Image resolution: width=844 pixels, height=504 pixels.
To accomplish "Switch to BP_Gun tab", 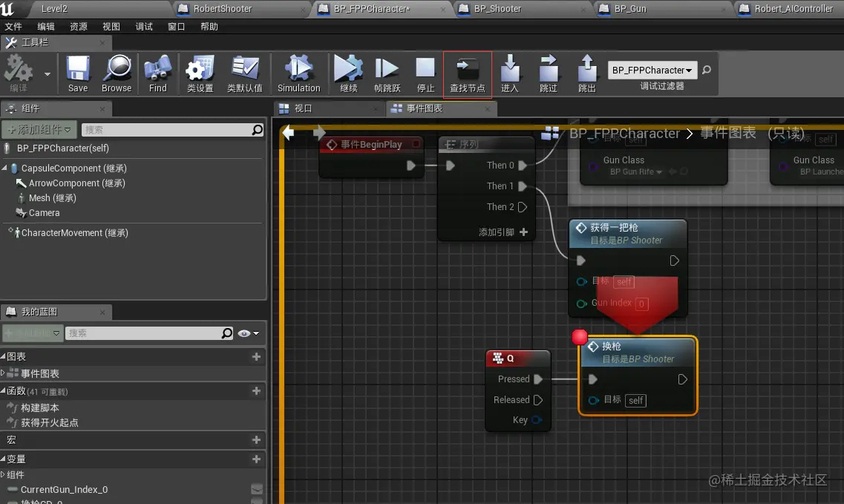I will pos(663,9).
